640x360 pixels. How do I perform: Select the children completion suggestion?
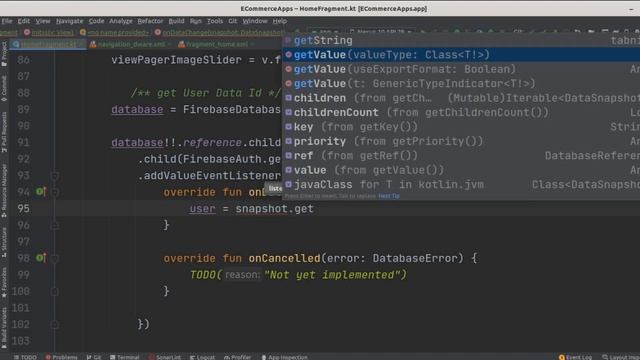[x=461, y=98]
